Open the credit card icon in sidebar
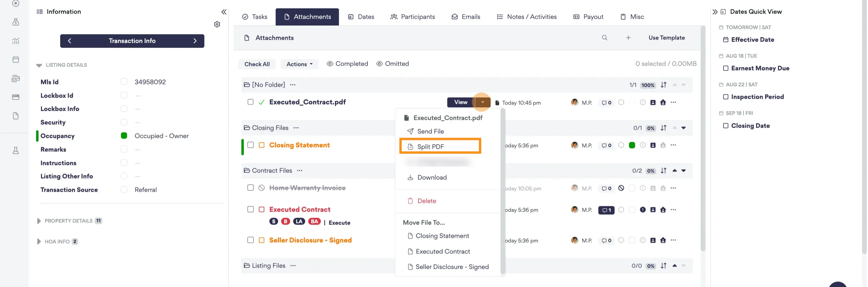Screen dimensions: 868x287 [x=16, y=97]
